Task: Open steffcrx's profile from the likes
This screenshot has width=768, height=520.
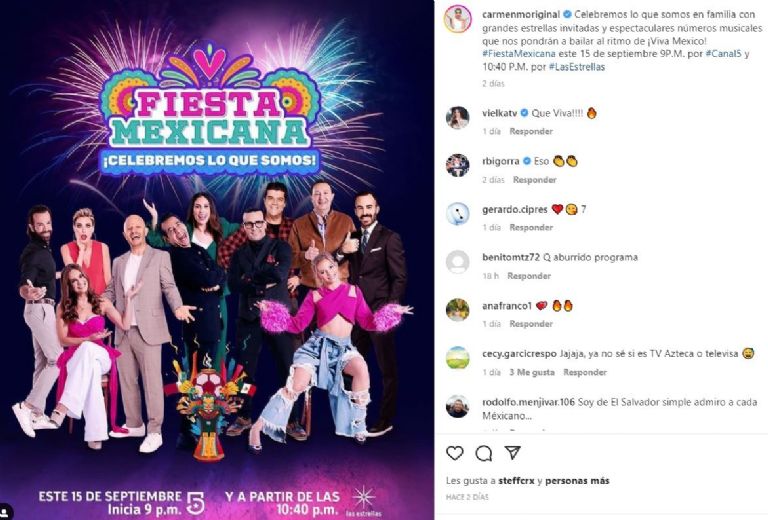Action: tap(516, 481)
